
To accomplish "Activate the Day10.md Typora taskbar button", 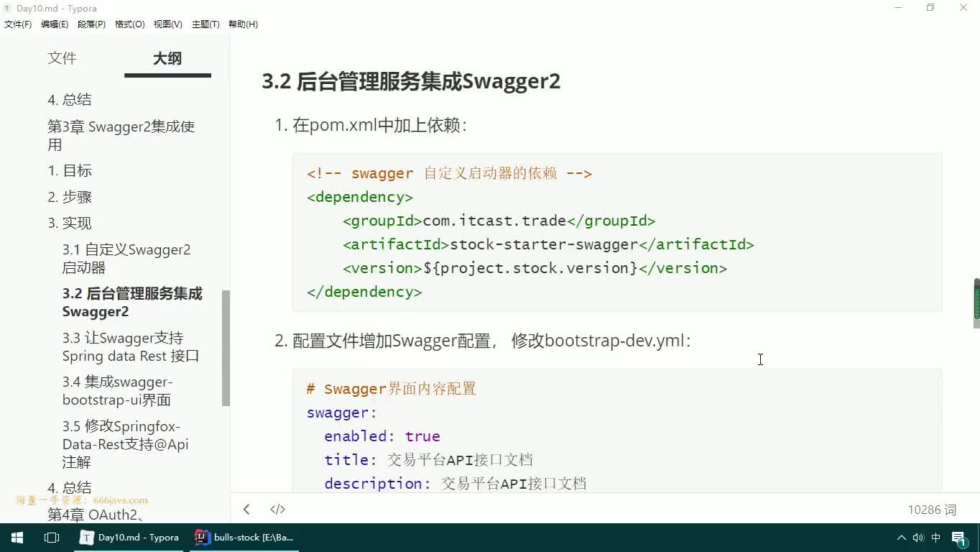I will tap(131, 538).
